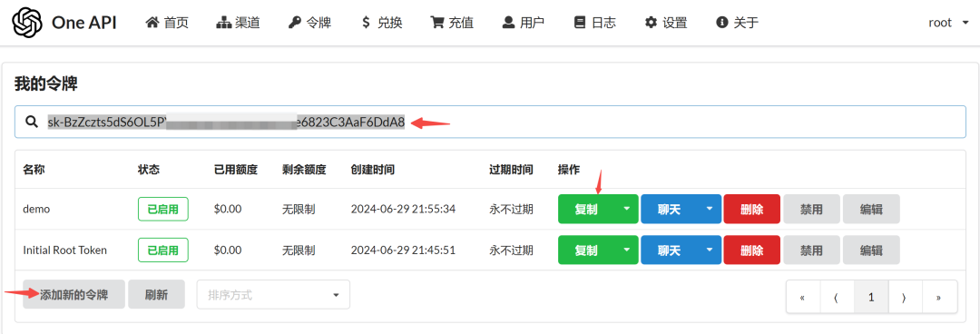Click the 2024-06-29 21:55:34 timestamp
The width and height of the screenshot is (980, 334).
click(x=403, y=209)
